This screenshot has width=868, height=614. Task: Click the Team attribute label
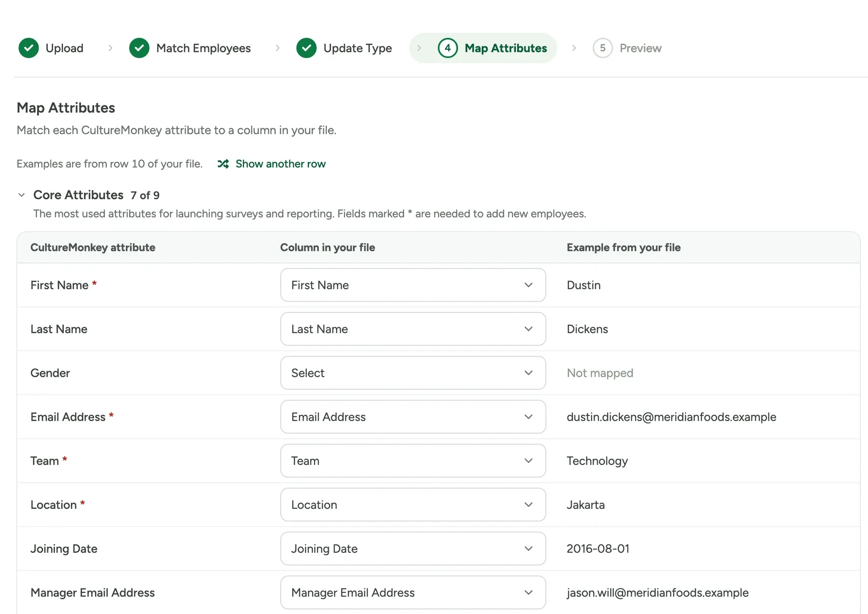[44, 461]
